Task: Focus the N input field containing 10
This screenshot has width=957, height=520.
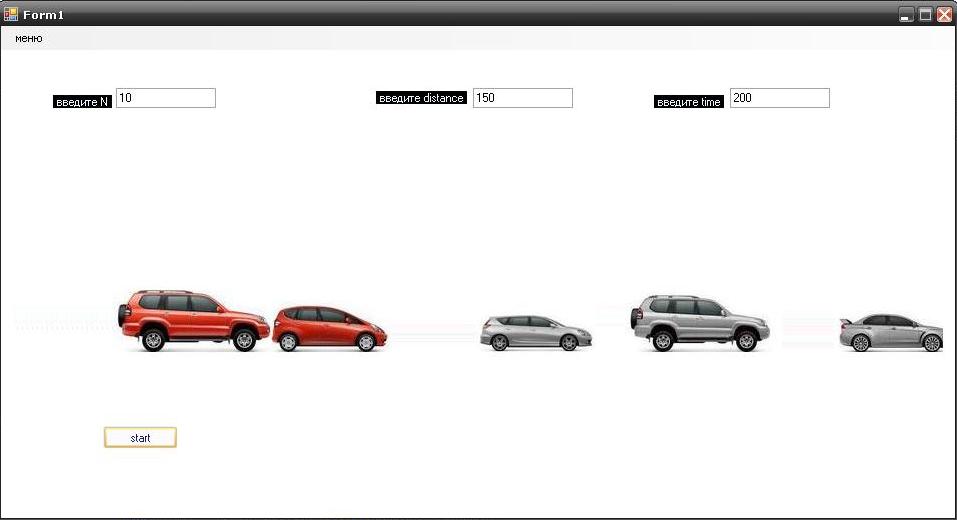Action: click(x=166, y=98)
